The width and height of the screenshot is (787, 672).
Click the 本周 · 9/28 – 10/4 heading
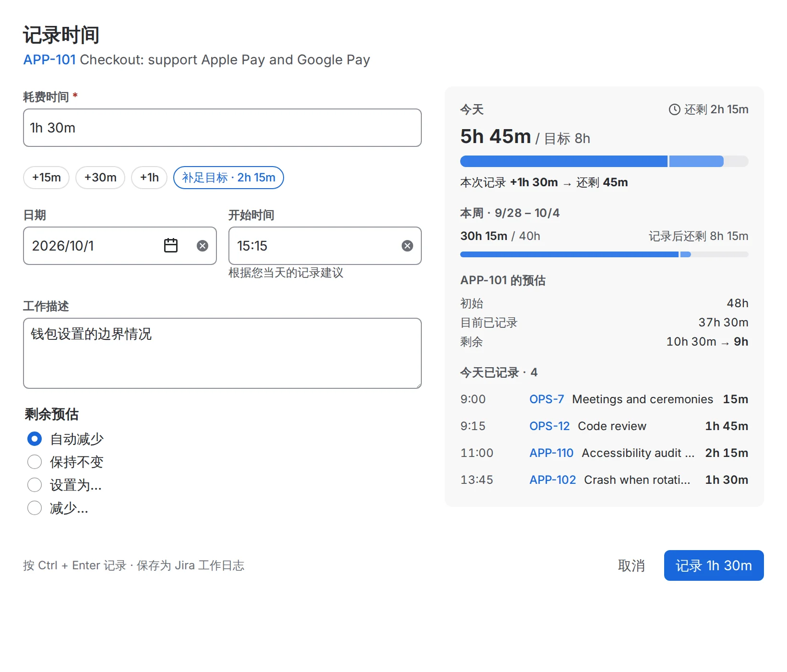click(510, 213)
